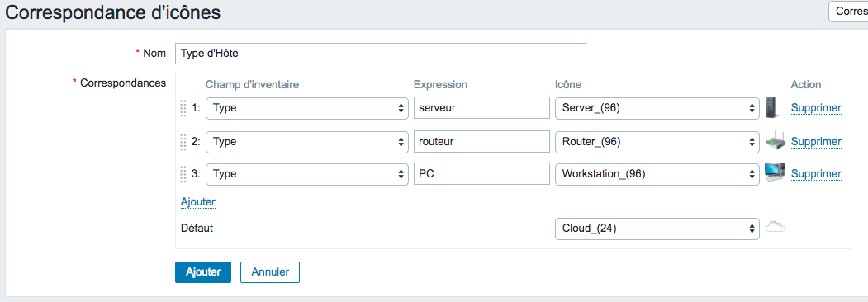Screen dimensions: 868x302
Task: Grab the drag handle of row 1
Action: tap(184, 108)
